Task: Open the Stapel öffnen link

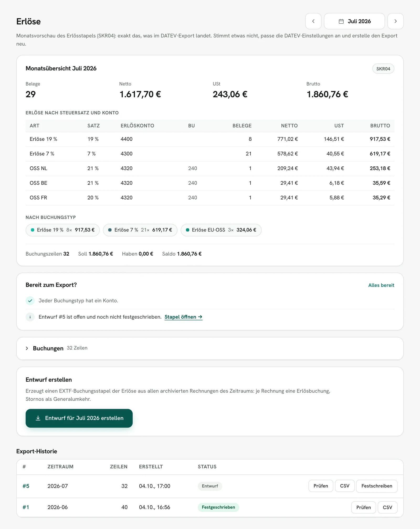Action: [183, 317]
